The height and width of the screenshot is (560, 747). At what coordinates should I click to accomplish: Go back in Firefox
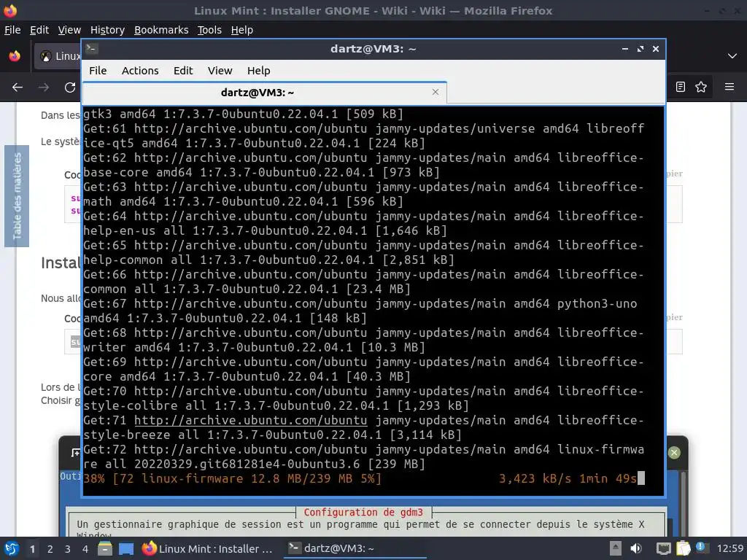(18, 87)
